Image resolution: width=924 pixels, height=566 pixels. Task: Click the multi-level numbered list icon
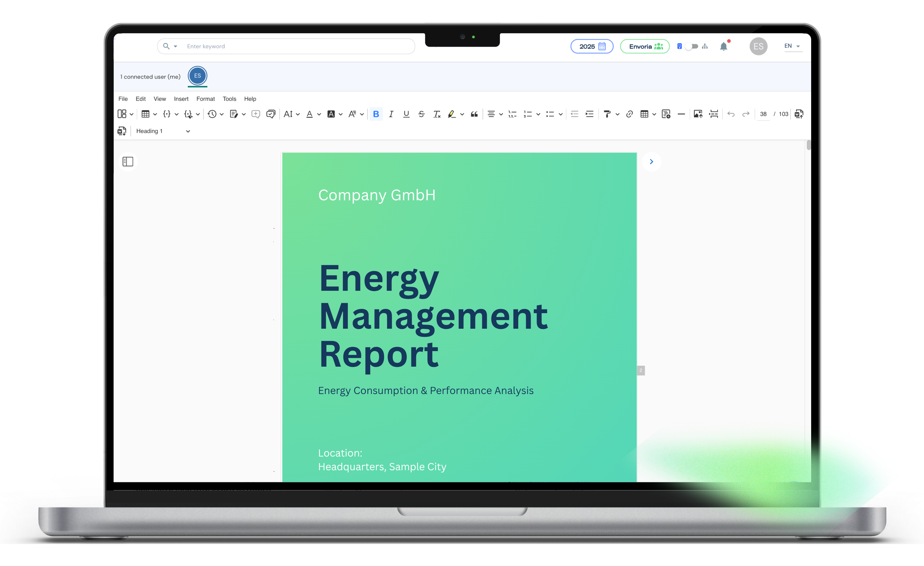tap(512, 114)
